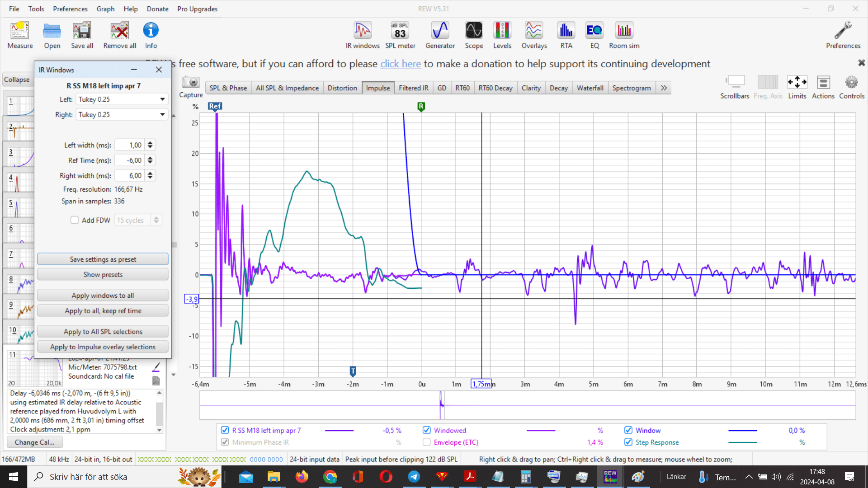
Task: Adjust Right width stepper arrows
Action: [x=150, y=176]
